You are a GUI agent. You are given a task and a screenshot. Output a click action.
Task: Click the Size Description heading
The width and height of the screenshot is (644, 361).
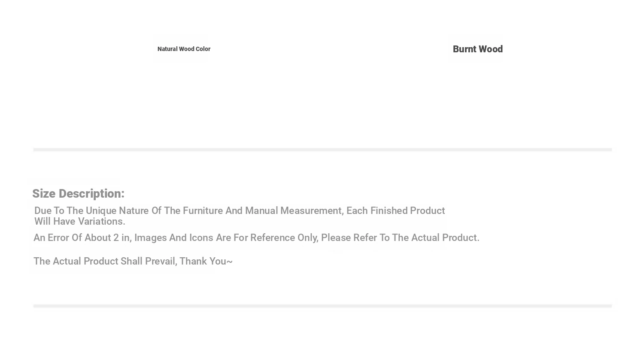pyautogui.click(x=78, y=194)
